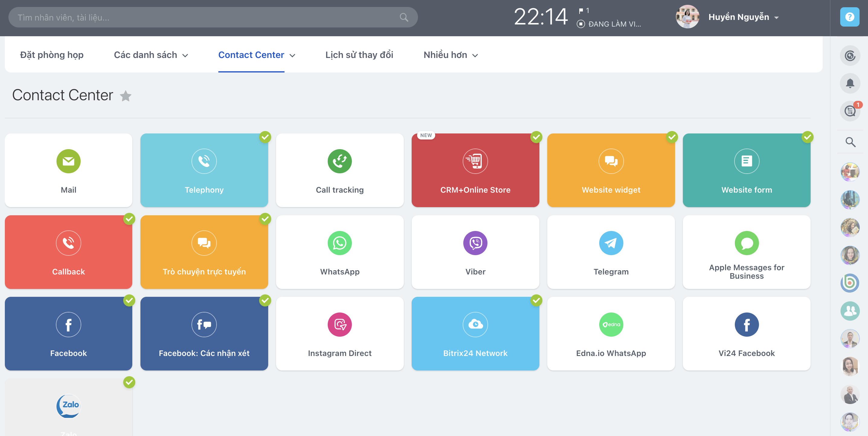
Task: Click Callback connected checkmark badge
Action: click(129, 219)
